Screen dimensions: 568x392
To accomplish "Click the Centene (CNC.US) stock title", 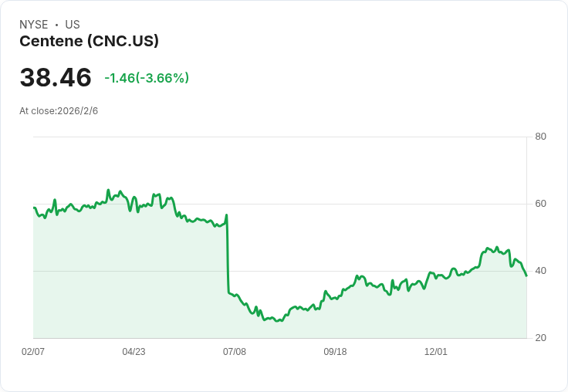I will point(89,42).
